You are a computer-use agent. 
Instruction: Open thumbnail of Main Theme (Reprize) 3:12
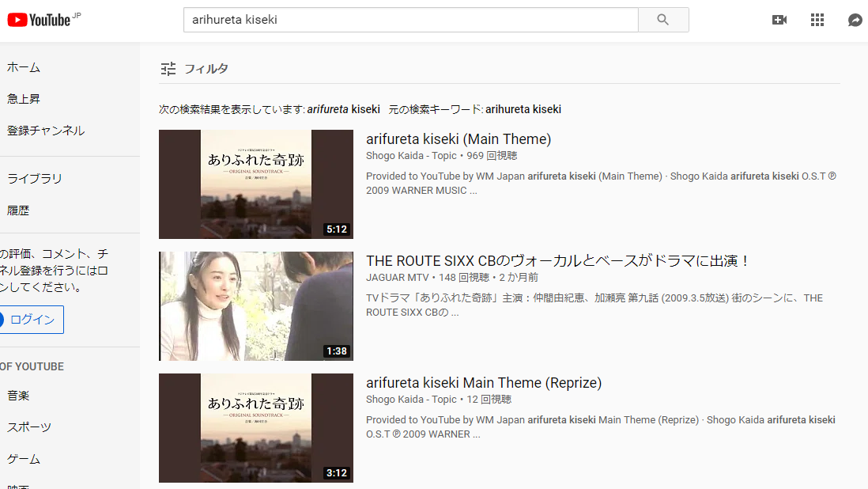(256, 428)
